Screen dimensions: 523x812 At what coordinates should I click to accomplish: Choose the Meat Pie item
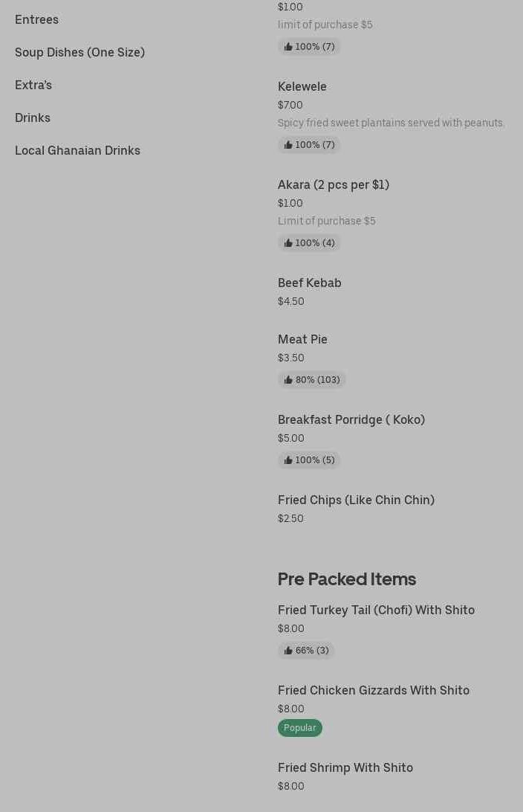[302, 339]
